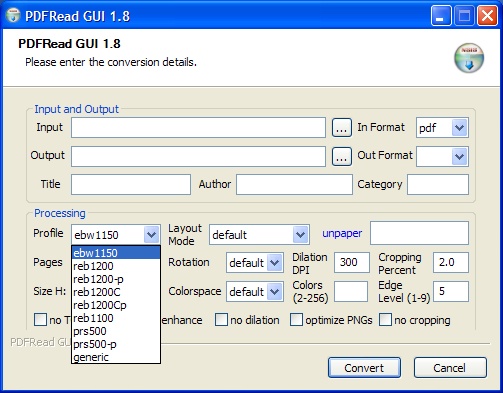
Task: Toggle the leftmost 'no T...' checkbox
Action: (40, 319)
